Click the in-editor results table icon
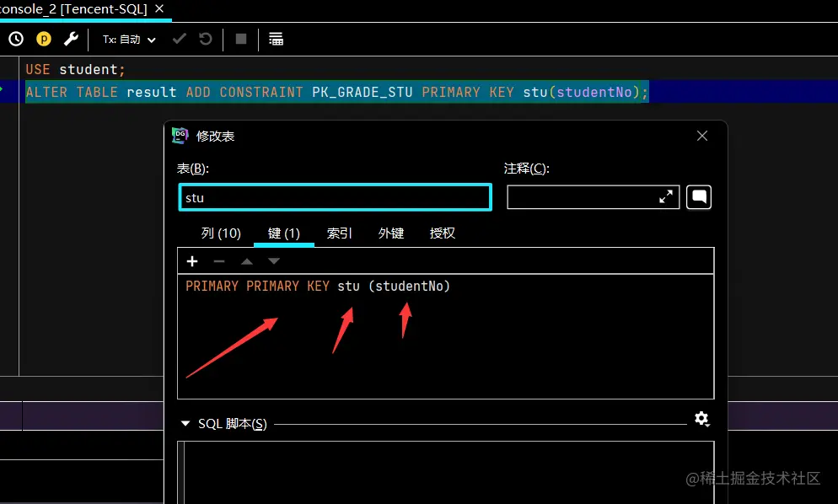The width and height of the screenshot is (838, 504). pos(276,39)
